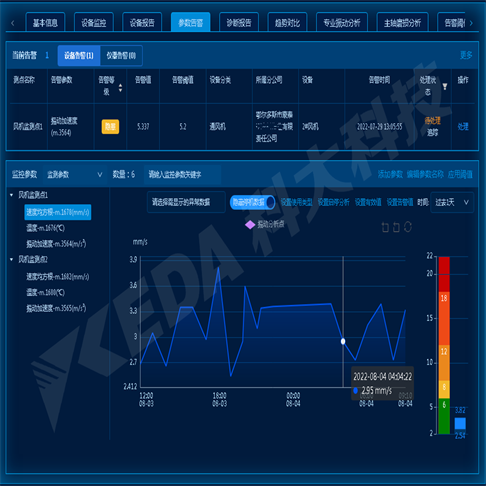The height and width of the screenshot is (486, 486).
Task: Sort by the 告警等级 column arrows
Action: pyautogui.click(x=120, y=88)
